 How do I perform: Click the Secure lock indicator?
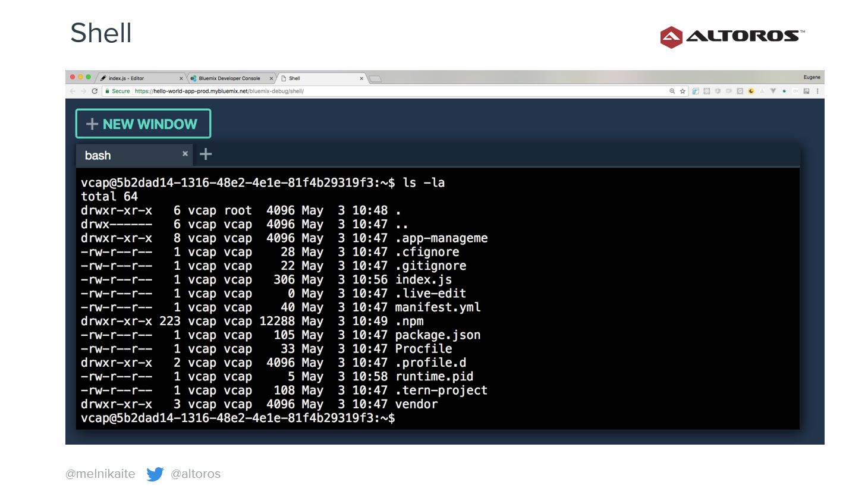coord(117,91)
